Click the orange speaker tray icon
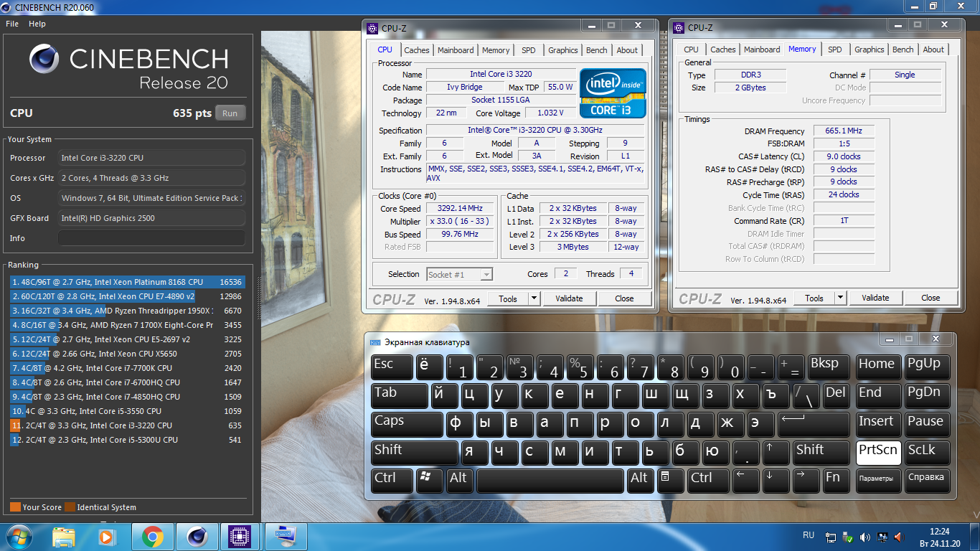The height and width of the screenshot is (551, 980). pos(899,536)
